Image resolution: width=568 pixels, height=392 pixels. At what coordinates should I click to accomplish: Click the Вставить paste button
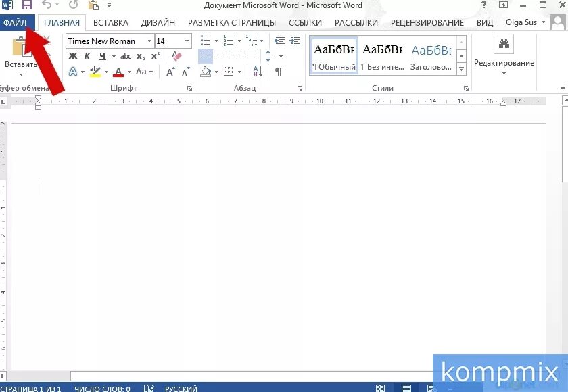point(21,56)
